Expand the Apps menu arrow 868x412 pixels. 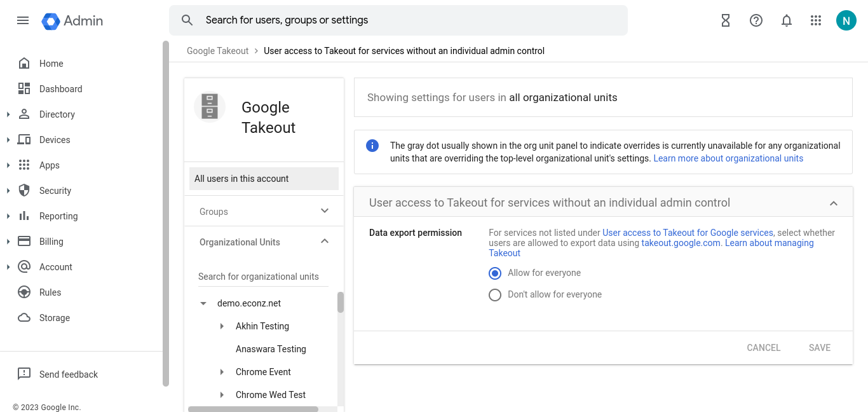pyautogui.click(x=8, y=165)
